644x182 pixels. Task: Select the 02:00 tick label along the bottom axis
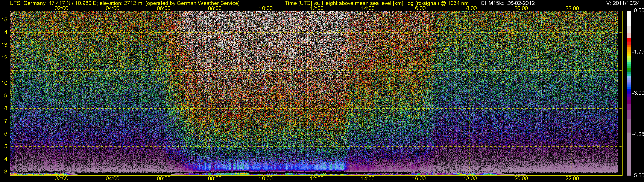point(61,179)
